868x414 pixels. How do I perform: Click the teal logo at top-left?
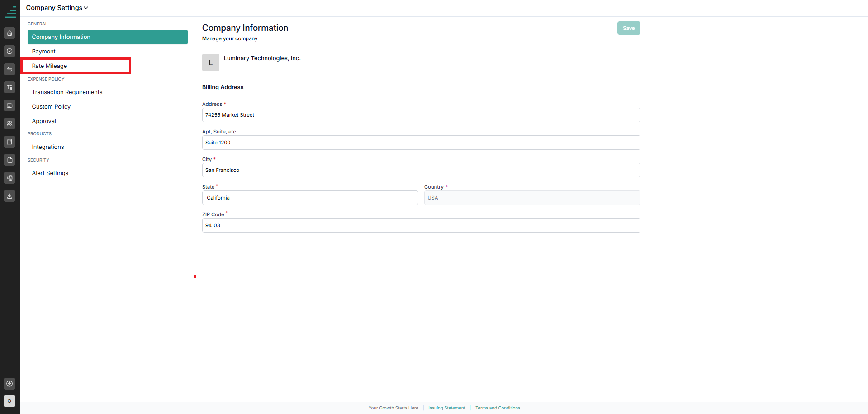click(10, 12)
